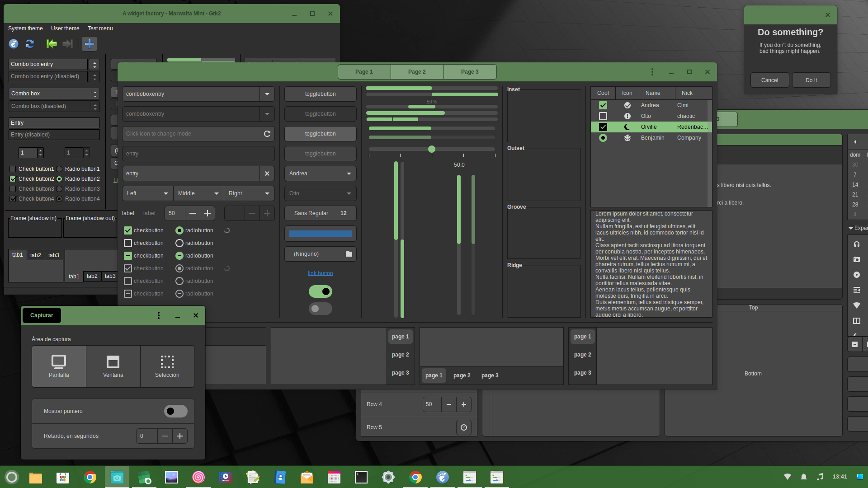Viewport: 868px width, 488px height.
Task: Click the blue color swatch button
Action: tap(320, 234)
